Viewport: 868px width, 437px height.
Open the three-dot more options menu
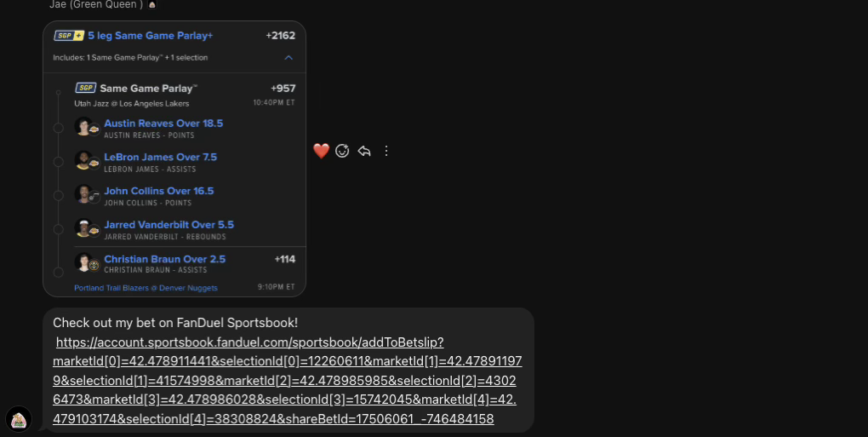click(x=385, y=151)
